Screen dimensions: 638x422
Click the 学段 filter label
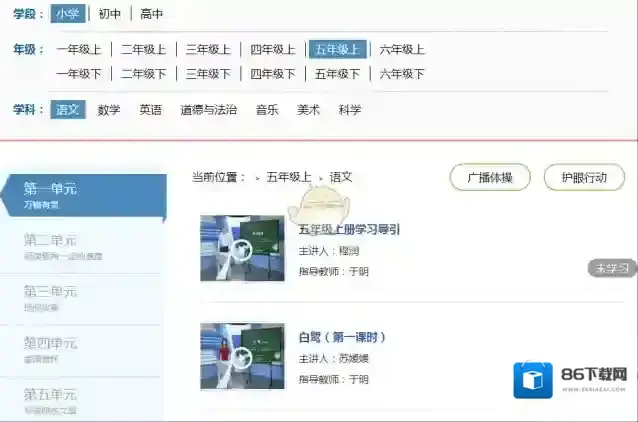28,14
